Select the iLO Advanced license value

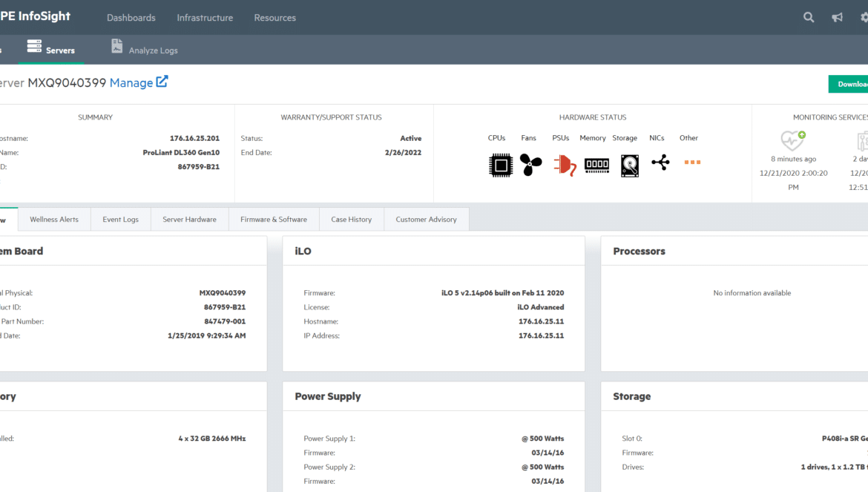[x=541, y=307]
